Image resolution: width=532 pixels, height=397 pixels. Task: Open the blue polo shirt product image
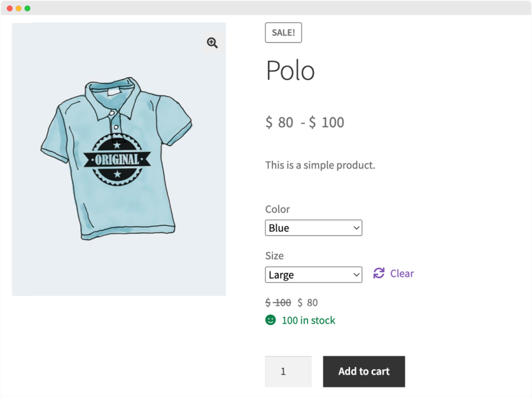(x=118, y=159)
